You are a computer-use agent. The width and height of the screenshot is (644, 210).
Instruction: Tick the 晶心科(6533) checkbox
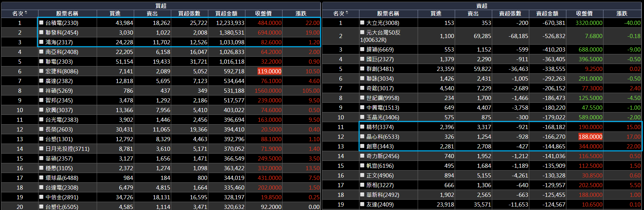(362, 136)
